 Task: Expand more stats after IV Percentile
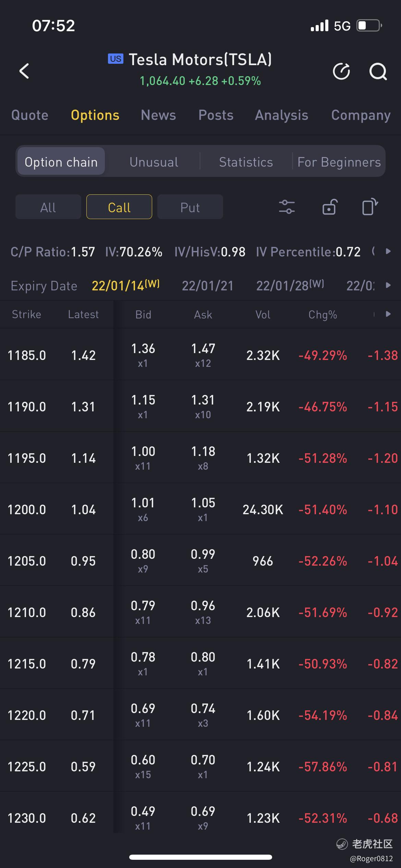[x=388, y=251]
